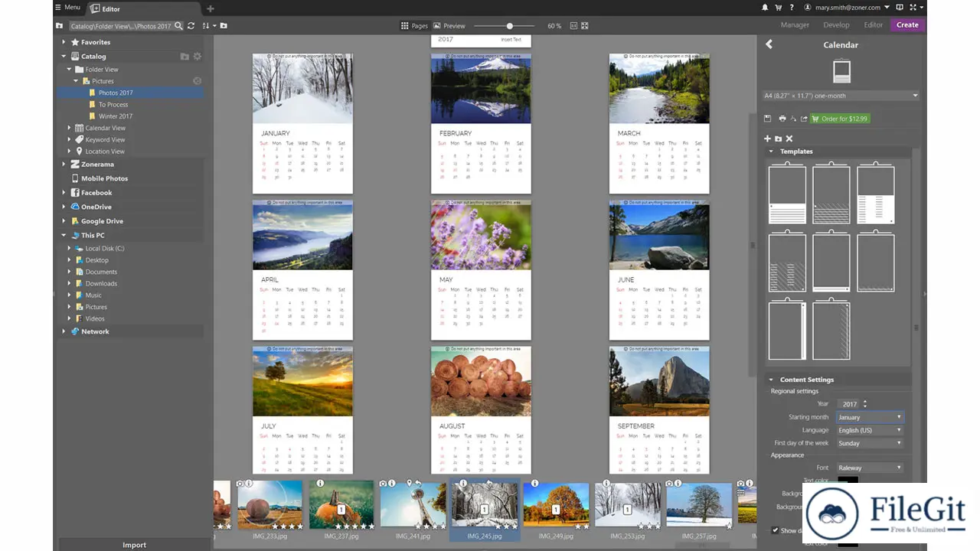
Task: Click the share calendar icon
Action: pos(804,119)
